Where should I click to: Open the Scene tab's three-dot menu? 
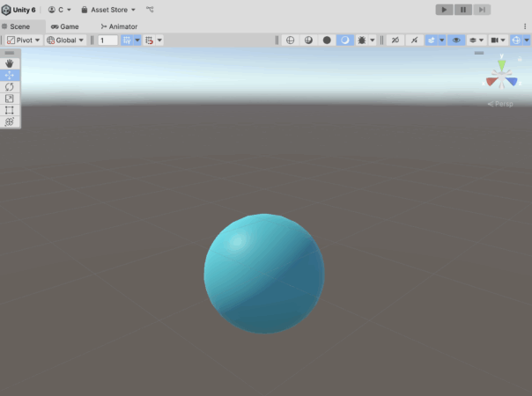pyautogui.click(x=525, y=26)
